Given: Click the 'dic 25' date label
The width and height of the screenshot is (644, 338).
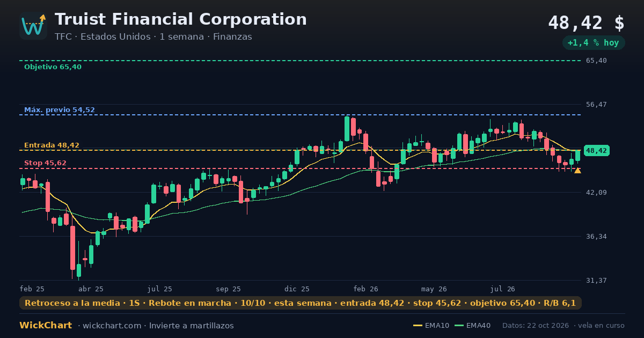Looking at the screenshot, I should pos(297,289).
